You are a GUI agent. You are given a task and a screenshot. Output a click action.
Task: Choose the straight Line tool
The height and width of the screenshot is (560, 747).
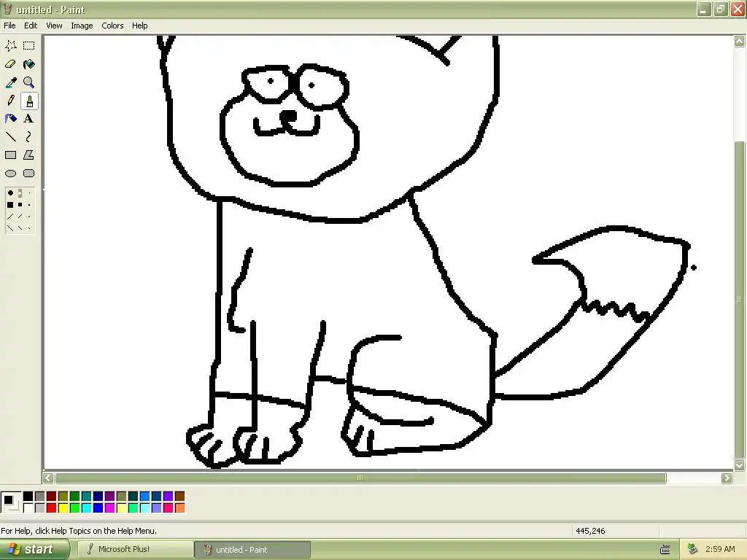10,136
